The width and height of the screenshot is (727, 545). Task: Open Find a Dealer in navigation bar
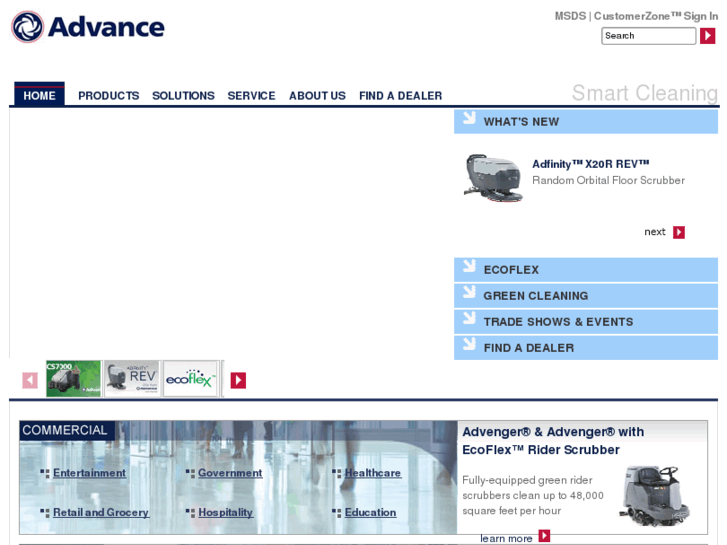click(401, 96)
